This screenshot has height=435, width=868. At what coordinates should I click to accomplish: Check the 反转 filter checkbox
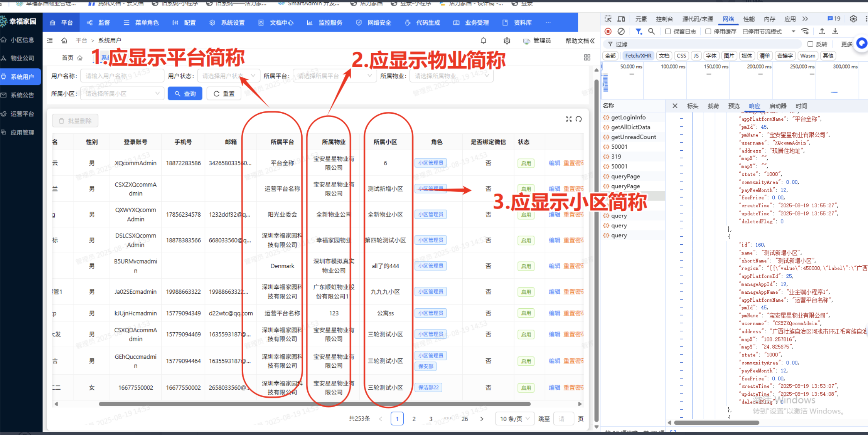tap(809, 44)
